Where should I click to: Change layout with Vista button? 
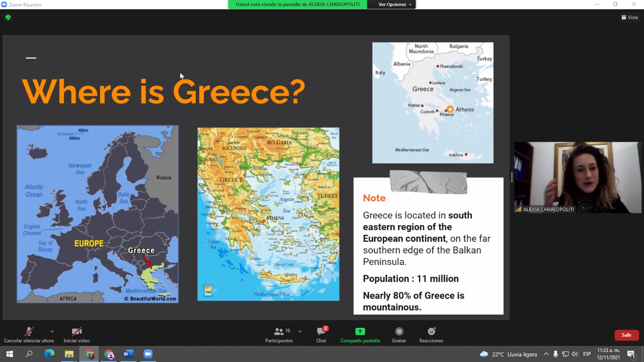[x=629, y=17]
